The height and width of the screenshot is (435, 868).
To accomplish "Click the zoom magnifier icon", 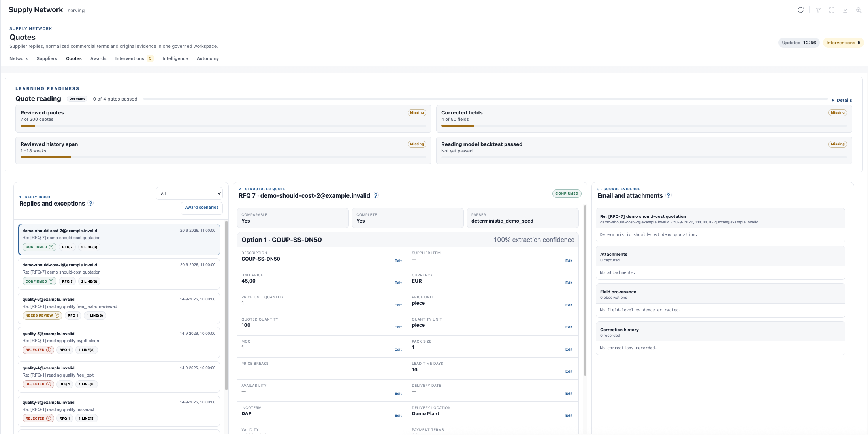I will 859,10.
